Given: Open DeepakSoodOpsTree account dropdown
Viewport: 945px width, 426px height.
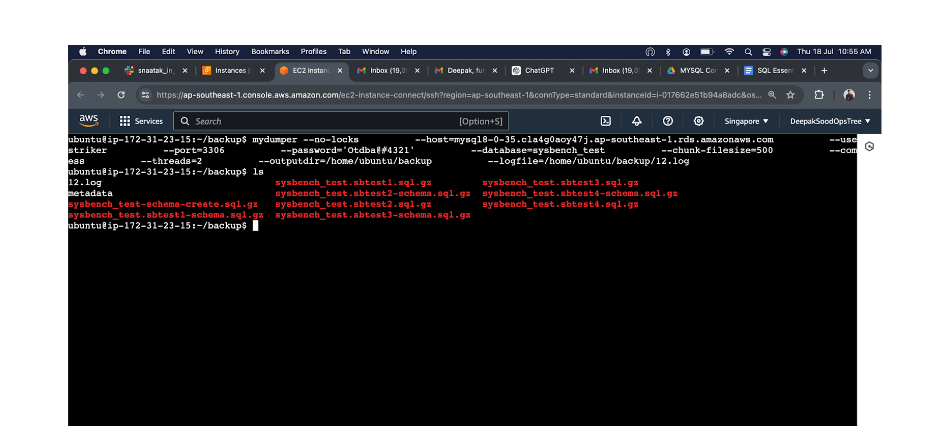Looking at the screenshot, I should 830,121.
